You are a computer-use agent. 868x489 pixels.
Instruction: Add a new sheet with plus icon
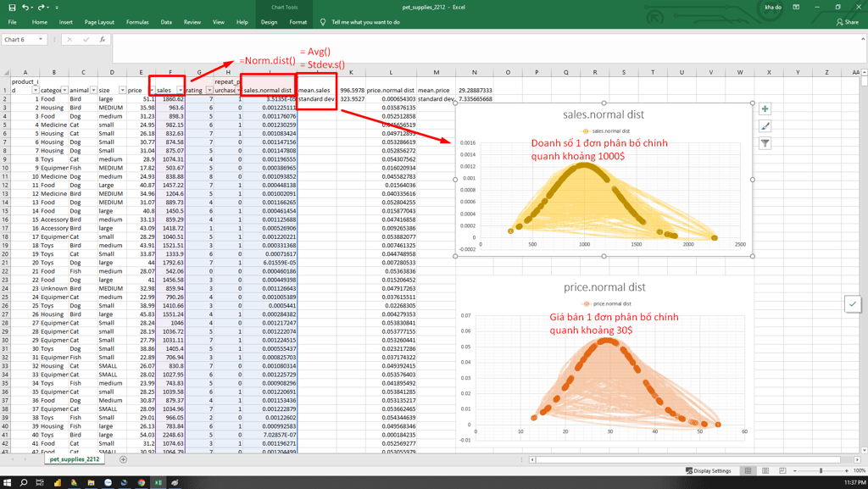[x=123, y=459]
